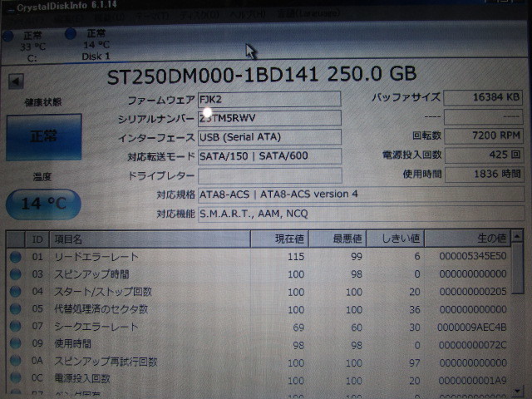Click status circle for attribute 0C
The width and height of the screenshot is (532, 399).
click(15, 377)
